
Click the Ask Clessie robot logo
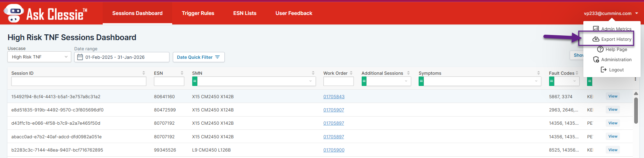(x=14, y=13)
